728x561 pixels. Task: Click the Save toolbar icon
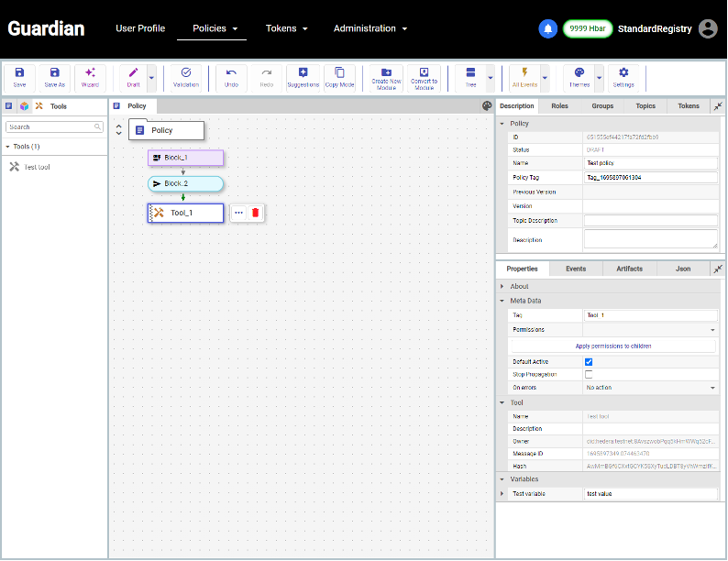pyautogui.click(x=19, y=77)
